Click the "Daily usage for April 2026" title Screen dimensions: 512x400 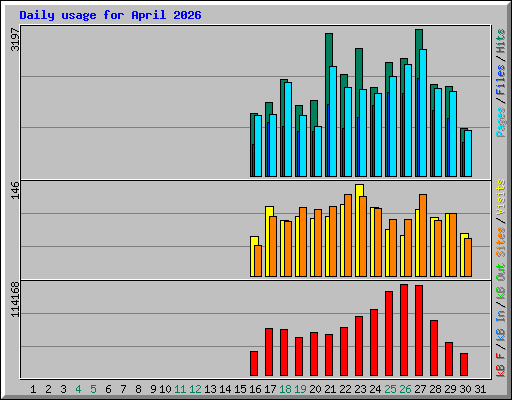coord(110,15)
